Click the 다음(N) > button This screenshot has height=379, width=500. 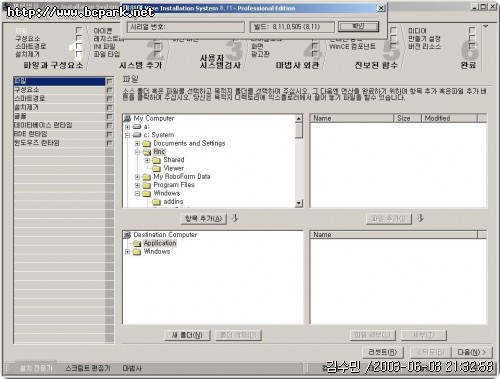point(472,352)
